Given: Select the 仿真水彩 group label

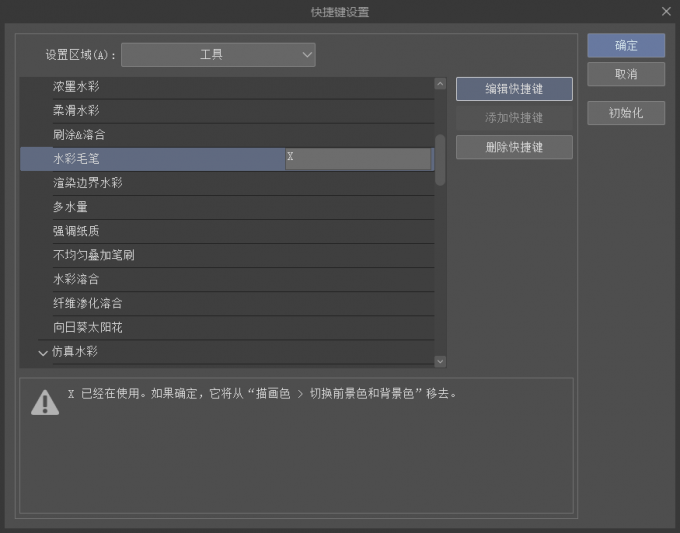Looking at the screenshot, I should [75, 352].
